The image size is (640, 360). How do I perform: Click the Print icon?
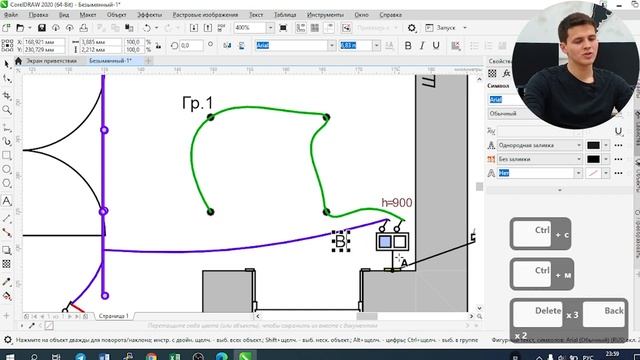point(83,28)
